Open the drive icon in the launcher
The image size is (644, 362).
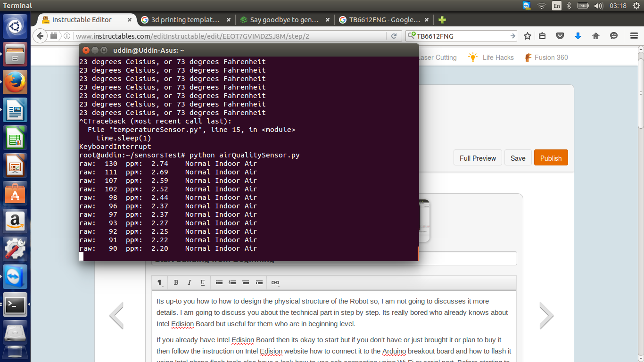pos(15,332)
